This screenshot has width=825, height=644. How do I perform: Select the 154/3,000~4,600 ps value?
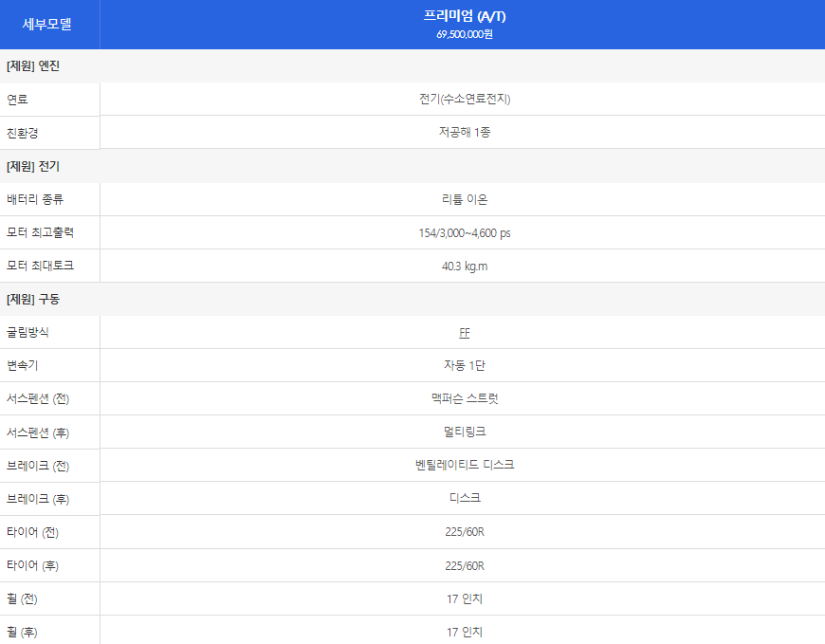click(464, 233)
